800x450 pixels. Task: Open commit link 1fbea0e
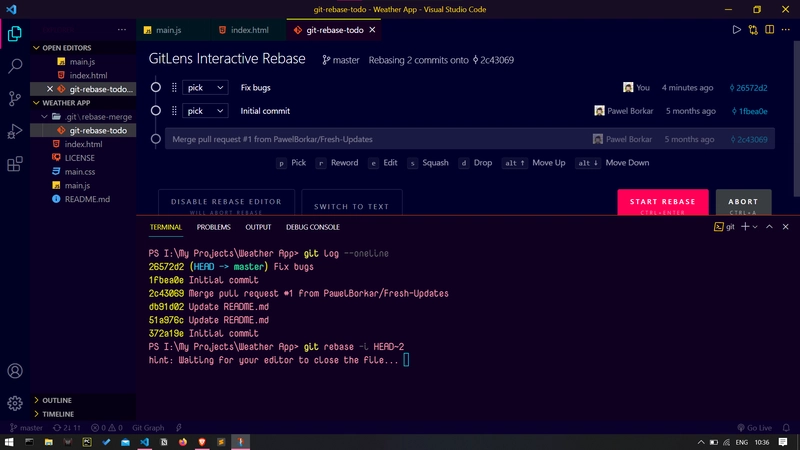(749, 111)
